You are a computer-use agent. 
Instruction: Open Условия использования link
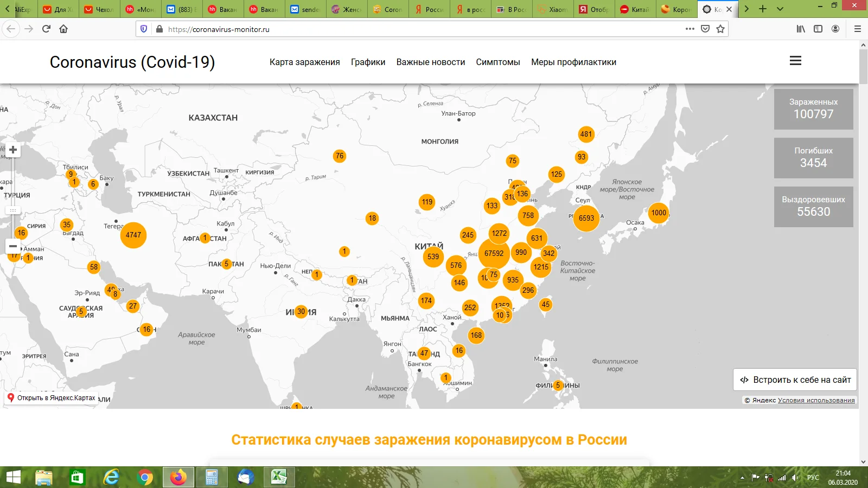(816, 401)
